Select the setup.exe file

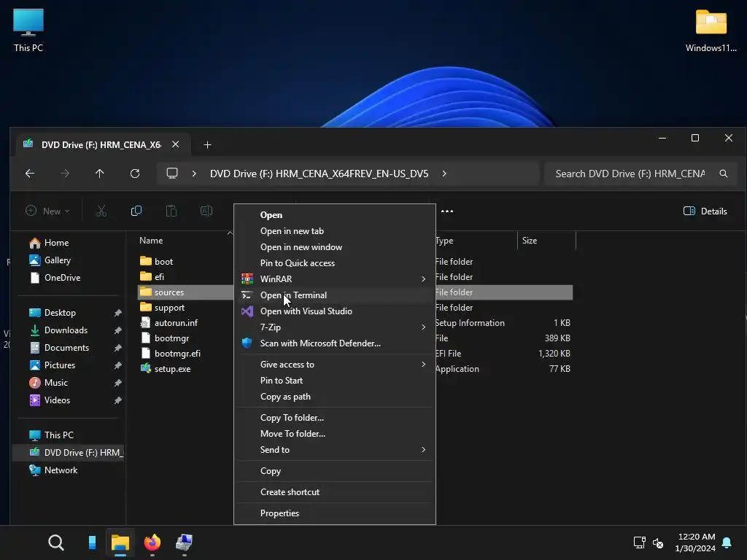pos(166,369)
